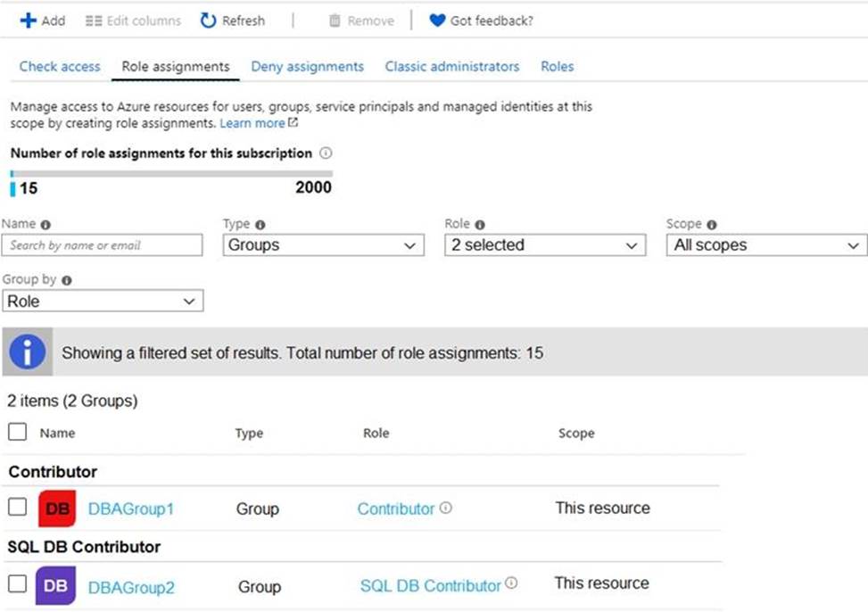Click the Add plus icon
The image size is (868, 612).
pos(29,21)
